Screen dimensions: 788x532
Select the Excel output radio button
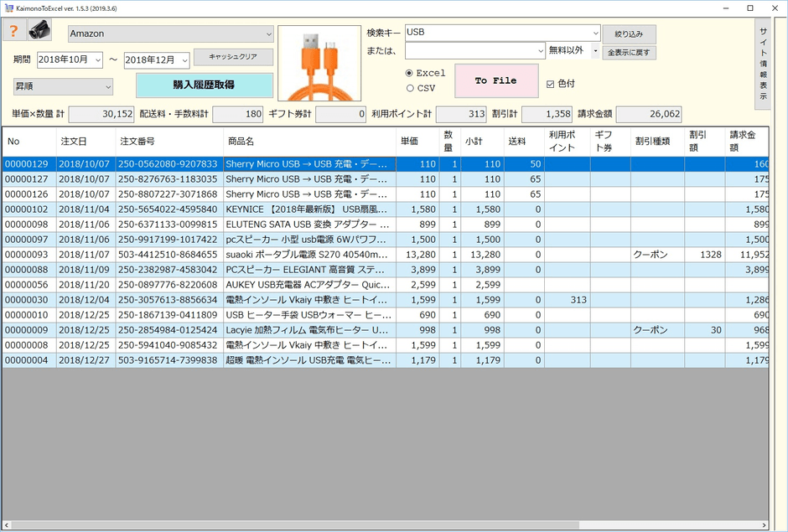(410, 74)
